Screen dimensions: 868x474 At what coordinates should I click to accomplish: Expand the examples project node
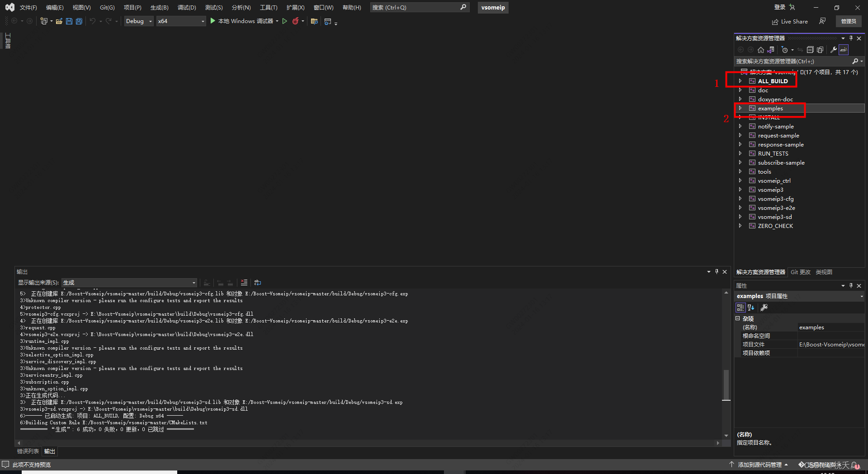(740, 108)
